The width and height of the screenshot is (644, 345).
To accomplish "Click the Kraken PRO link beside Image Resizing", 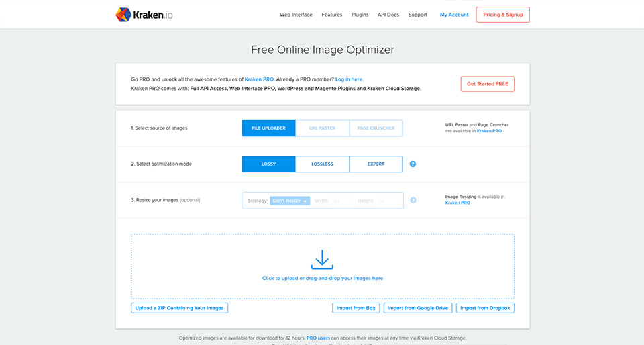I will (x=458, y=203).
